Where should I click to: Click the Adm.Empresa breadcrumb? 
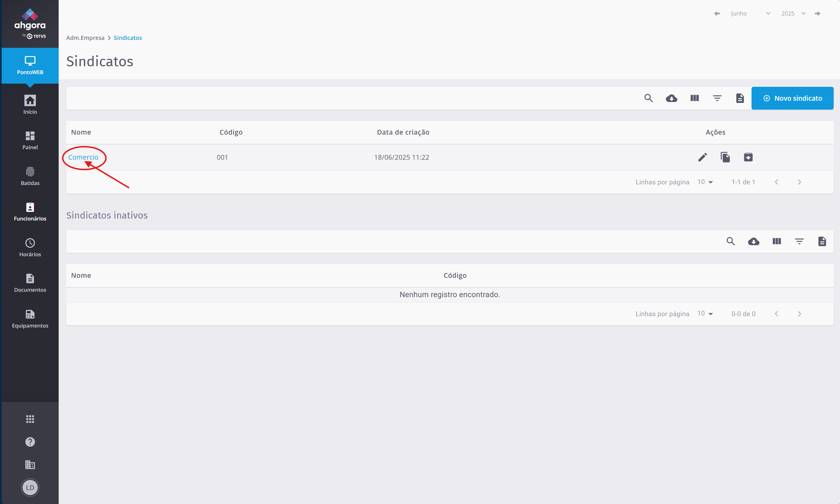85,38
